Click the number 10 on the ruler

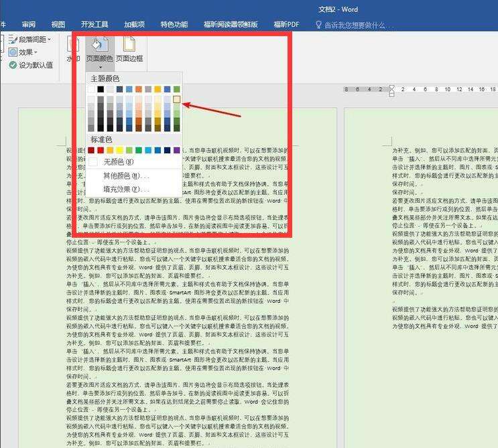(448, 90)
